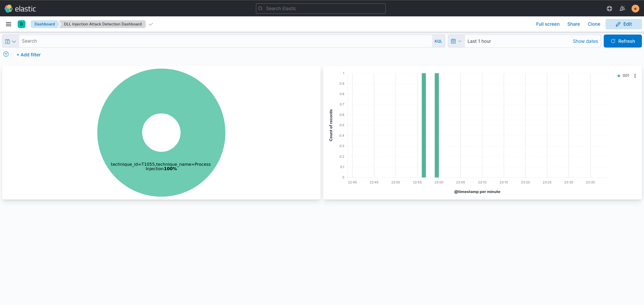The image size is (644, 305).
Task: Open the help menu icon
Action: [x=609, y=9]
